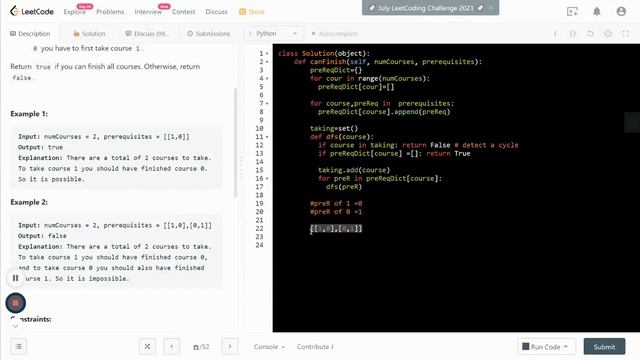Image resolution: width=640 pixels, height=360 pixels.
Task: Click the comment '#preR of 0 =1'
Action: [336, 211]
